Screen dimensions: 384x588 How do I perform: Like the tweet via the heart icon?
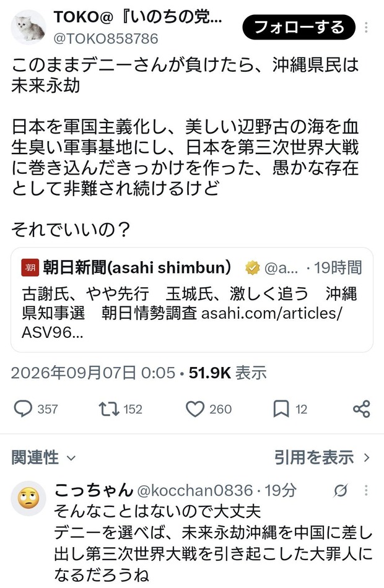(195, 409)
